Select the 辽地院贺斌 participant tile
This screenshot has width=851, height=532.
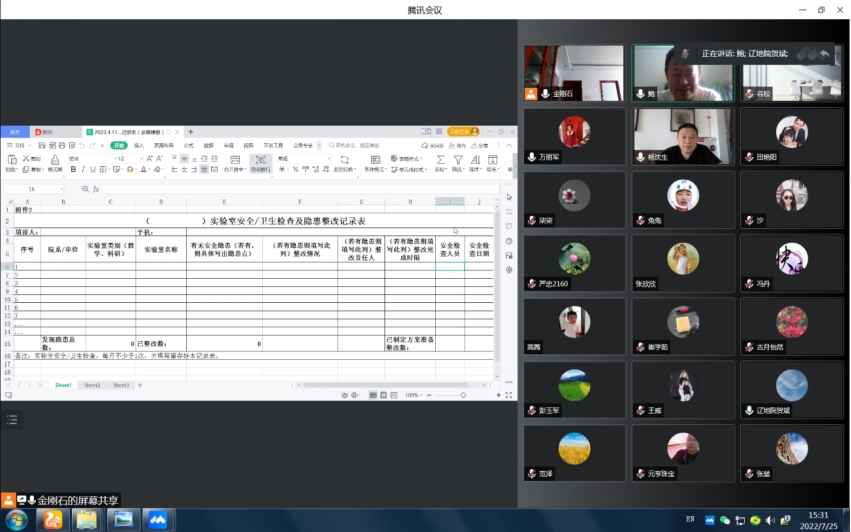(x=791, y=390)
